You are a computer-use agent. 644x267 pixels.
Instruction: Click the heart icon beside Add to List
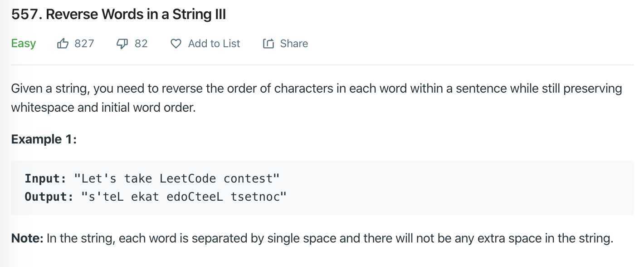176,44
